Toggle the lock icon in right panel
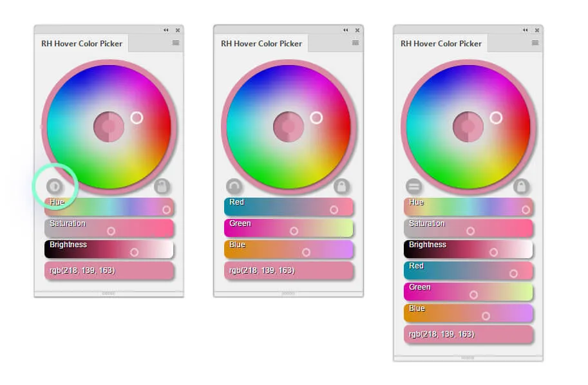Viewport: 588px width, 385px height. (x=522, y=187)
